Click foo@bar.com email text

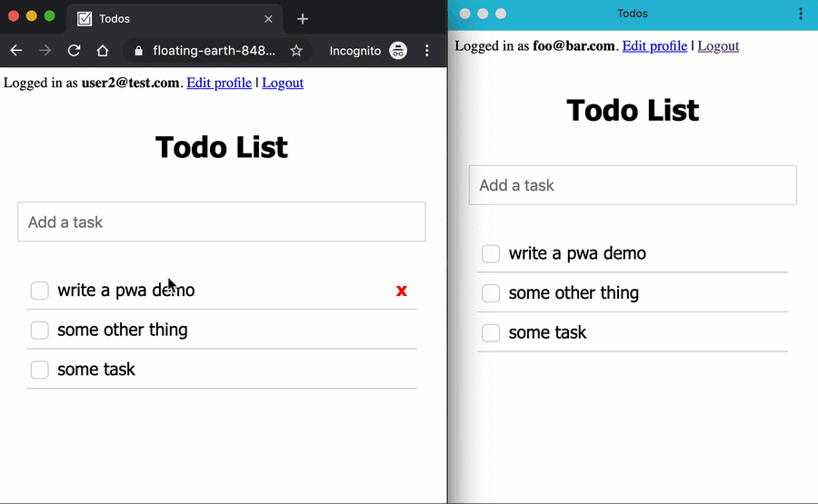click(574, 46)
